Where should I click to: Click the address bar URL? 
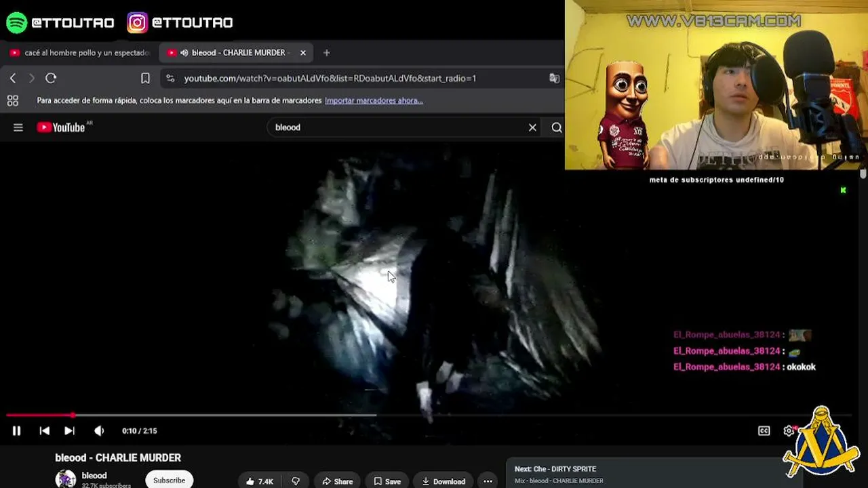pyautogui.click(x=330, y=78)
